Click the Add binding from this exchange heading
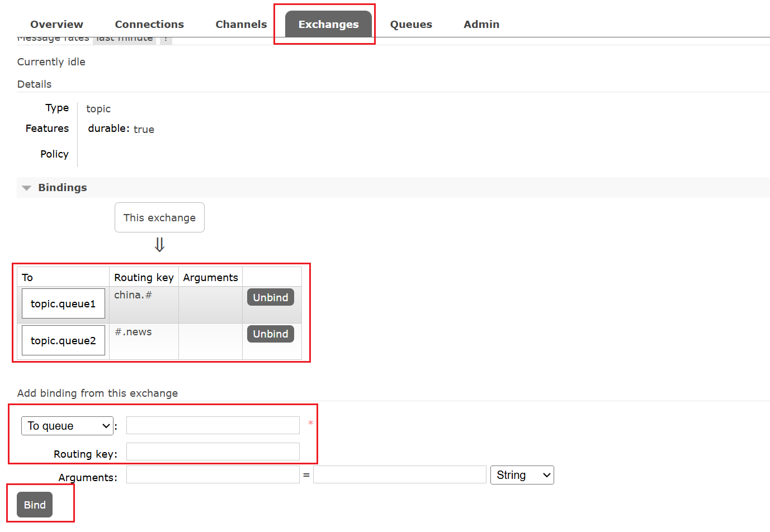This screenshot has height=532, width=770. [x=97, y=393]
